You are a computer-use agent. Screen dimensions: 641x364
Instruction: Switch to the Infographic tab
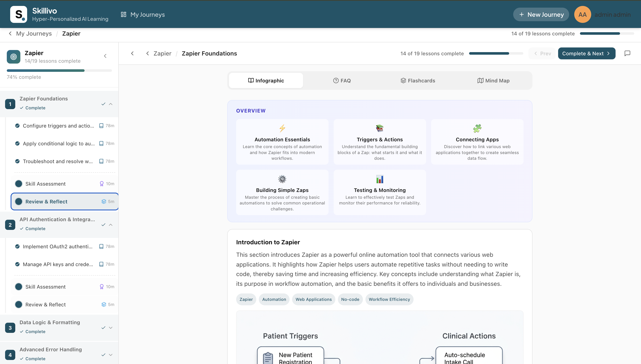click(266, 81)
